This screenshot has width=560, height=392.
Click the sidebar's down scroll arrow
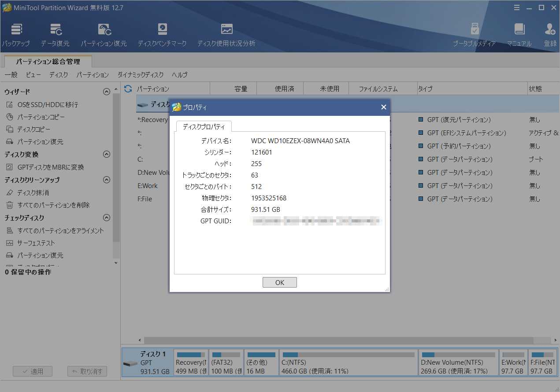(x=116, y=263)
